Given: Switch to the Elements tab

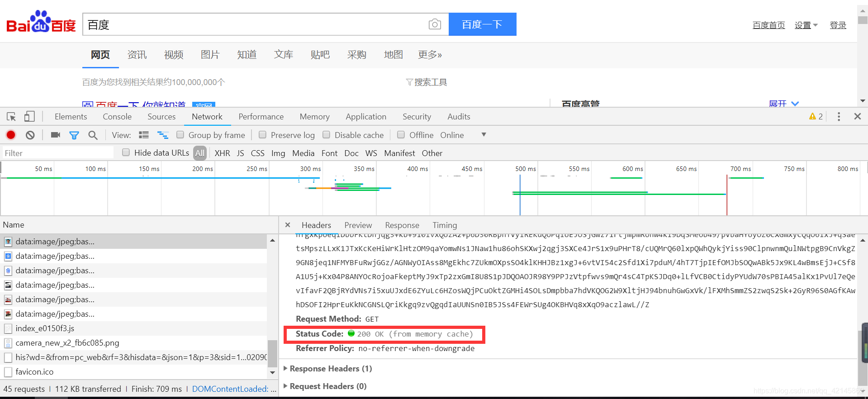Looking at the screenshot, I should click(71, 117).
